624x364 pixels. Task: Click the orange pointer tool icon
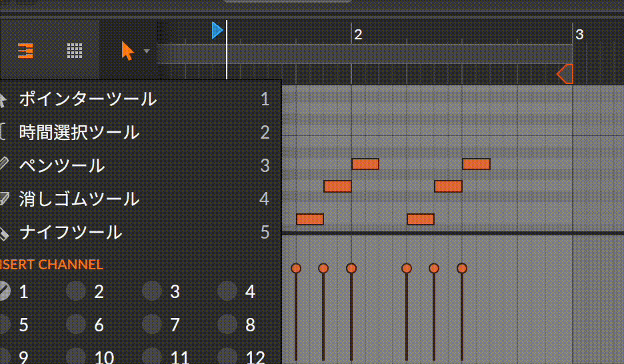pyautogui.click(x=127, y=51)
